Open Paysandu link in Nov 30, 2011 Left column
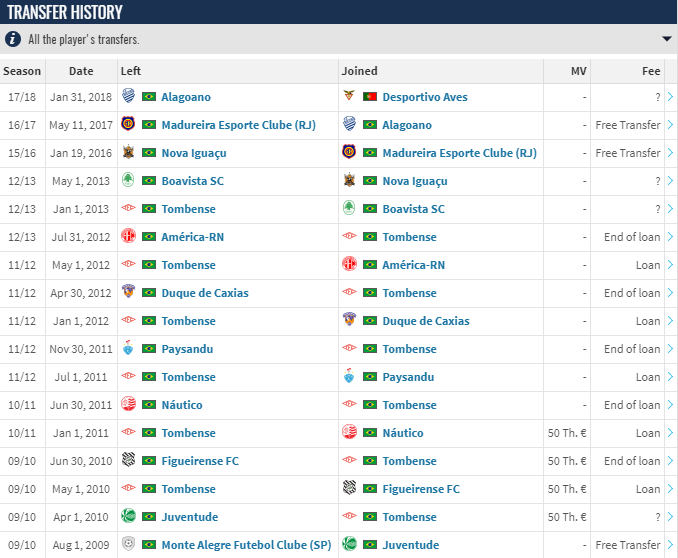The image size is (678, 558). tap(187, 349)
